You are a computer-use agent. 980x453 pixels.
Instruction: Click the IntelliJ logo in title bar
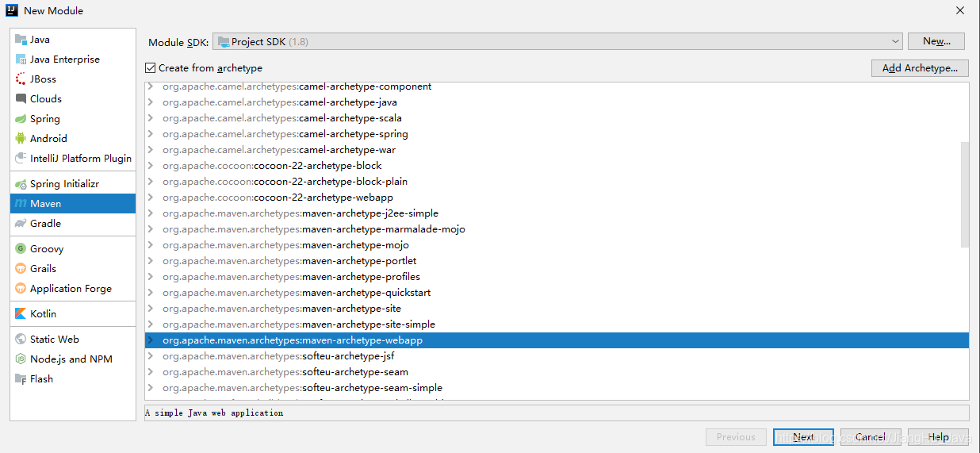(12, 10)
